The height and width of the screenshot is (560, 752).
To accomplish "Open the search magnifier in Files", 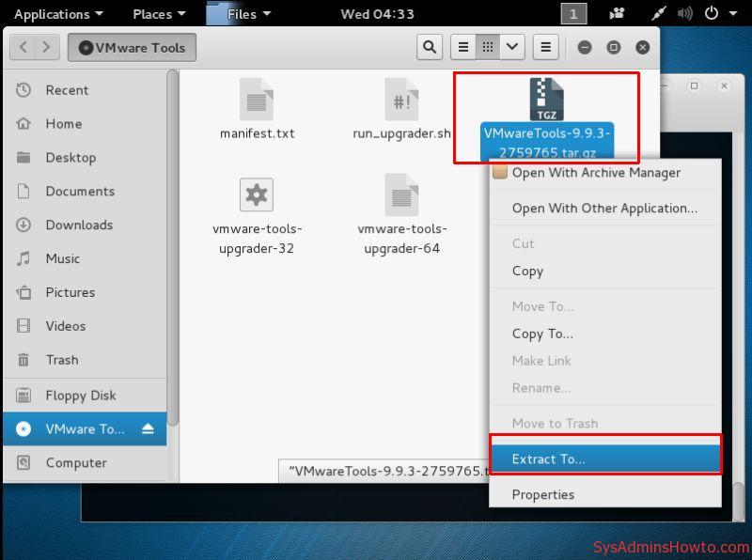I will tap(430, 47).
